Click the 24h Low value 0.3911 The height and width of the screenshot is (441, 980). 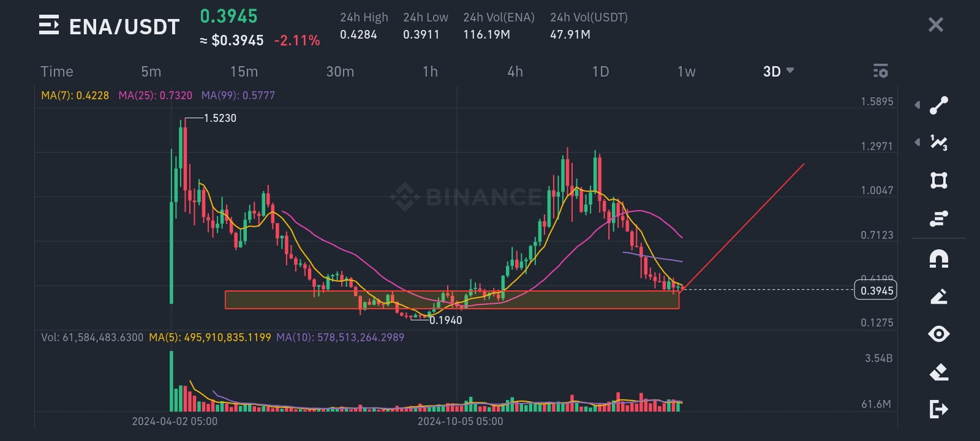[421, 35]
